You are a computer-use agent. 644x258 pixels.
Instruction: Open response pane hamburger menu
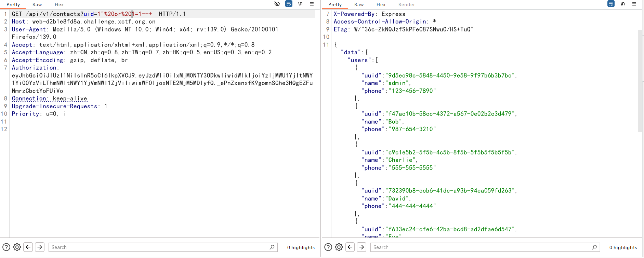coord(634,4)
